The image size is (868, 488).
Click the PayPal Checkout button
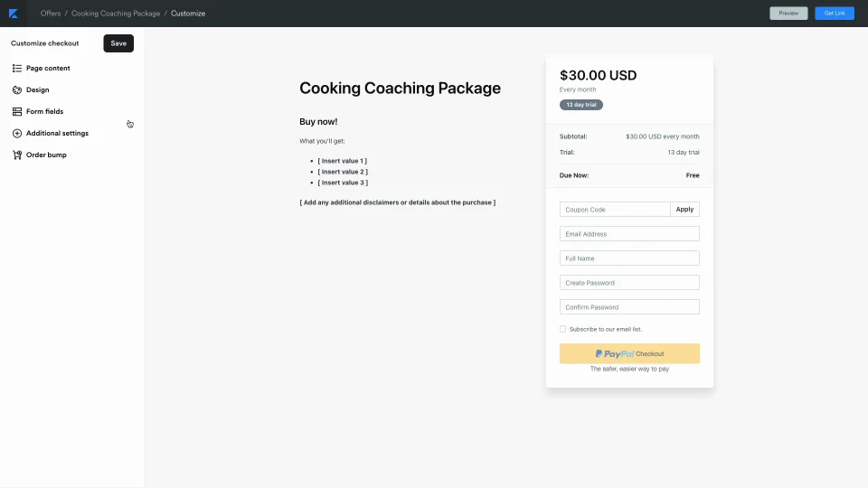[x=629, y=353]
